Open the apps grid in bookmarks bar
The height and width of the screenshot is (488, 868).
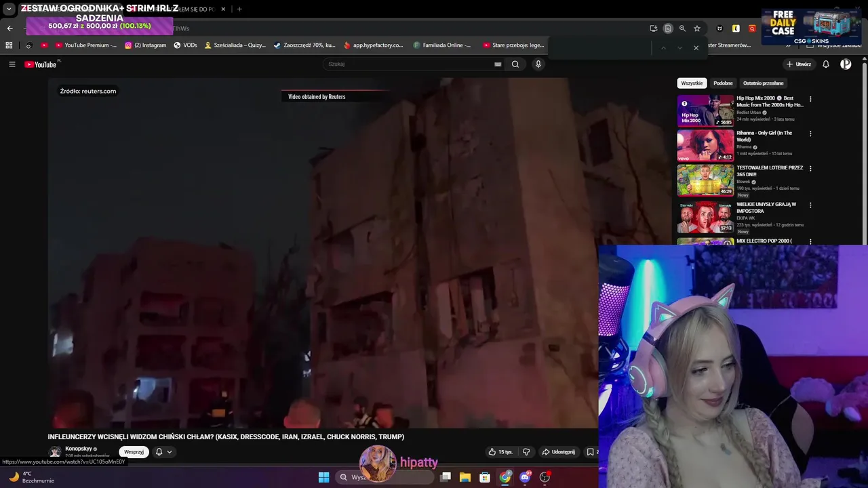(9, 45)
